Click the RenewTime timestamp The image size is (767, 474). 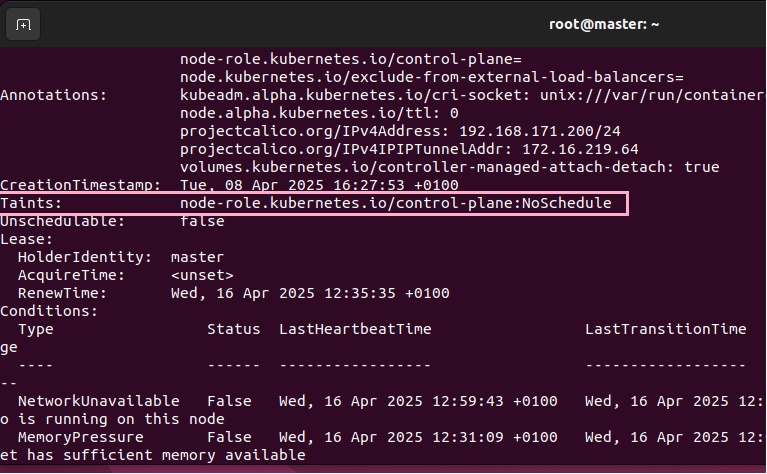(310, 293)
